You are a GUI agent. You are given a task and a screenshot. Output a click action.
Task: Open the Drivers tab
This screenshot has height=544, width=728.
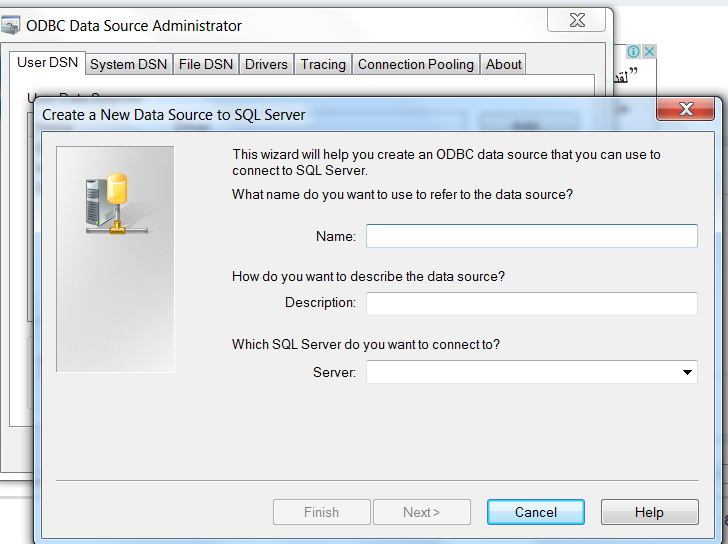266,64
